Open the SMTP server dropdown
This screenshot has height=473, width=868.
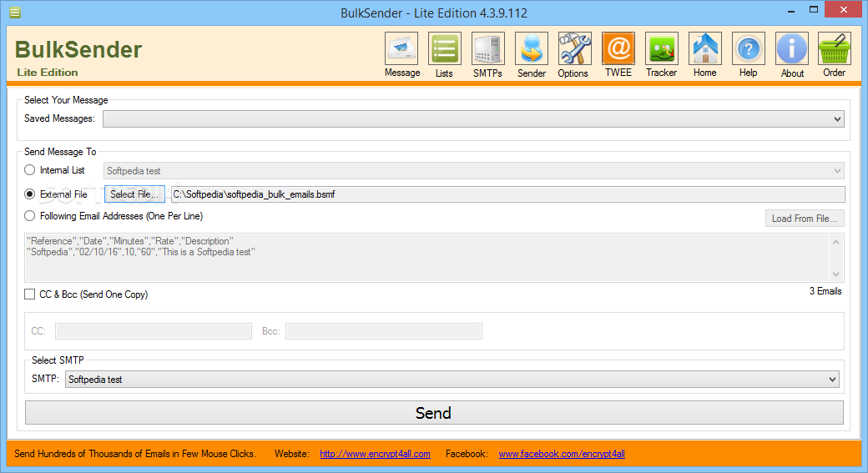point(452,380)
